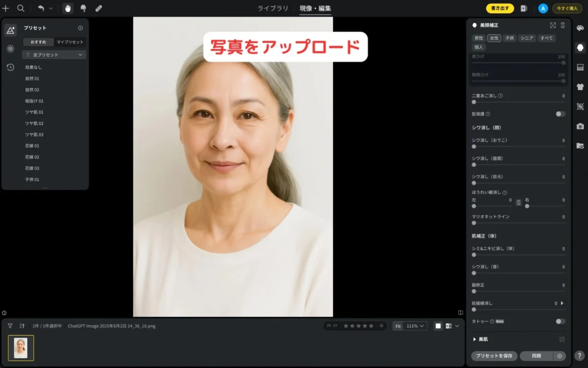This screenshot has width=588, height=368.
Task: Select the シニア filter chip
Action: click(527, 38)
